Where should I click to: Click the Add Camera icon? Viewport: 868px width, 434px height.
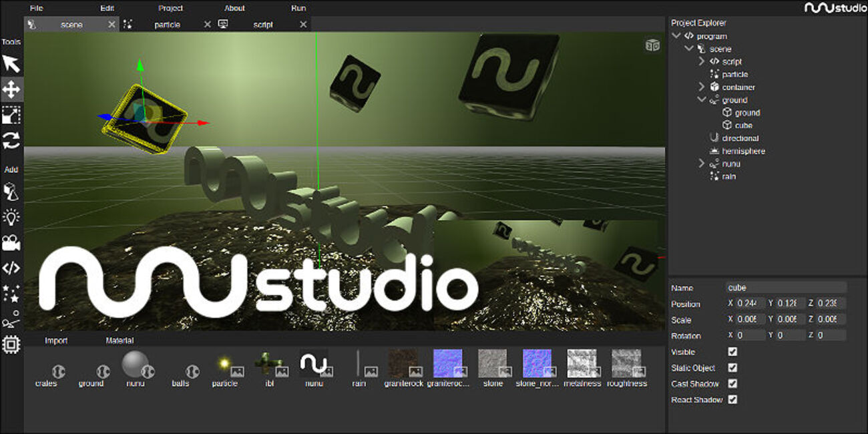[11, 242]
